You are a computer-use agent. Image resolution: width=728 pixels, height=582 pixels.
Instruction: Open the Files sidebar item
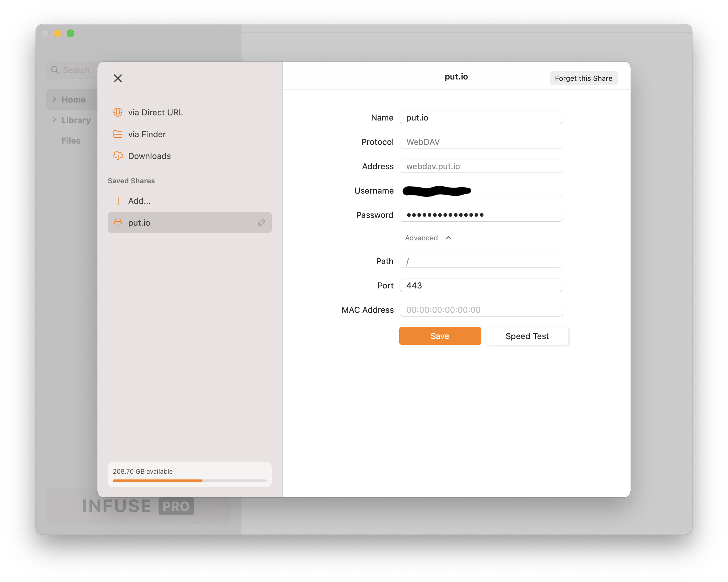point(71,140)
